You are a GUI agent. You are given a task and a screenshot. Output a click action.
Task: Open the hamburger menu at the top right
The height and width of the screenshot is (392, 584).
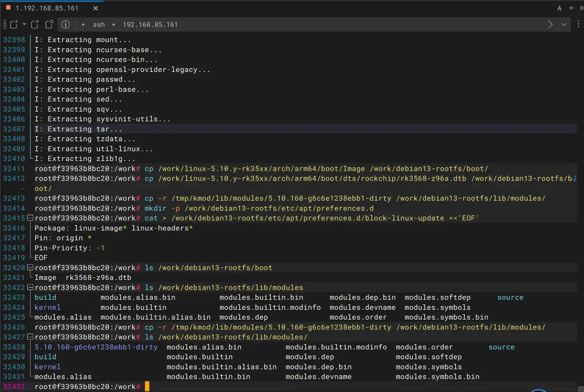point(582,8)
